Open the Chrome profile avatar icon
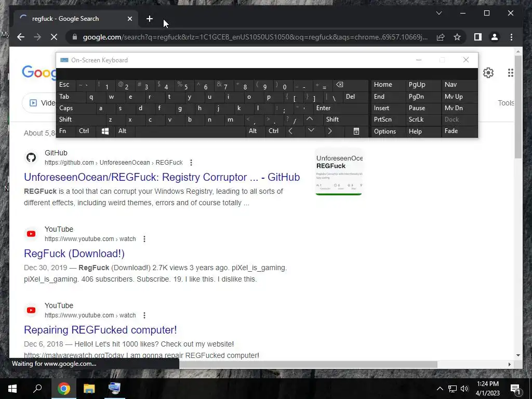This screenshot has height=399, width=532. 495,37
